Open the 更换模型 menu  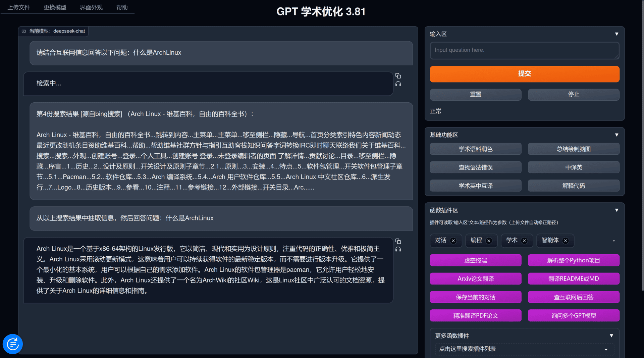click(55, 7)
